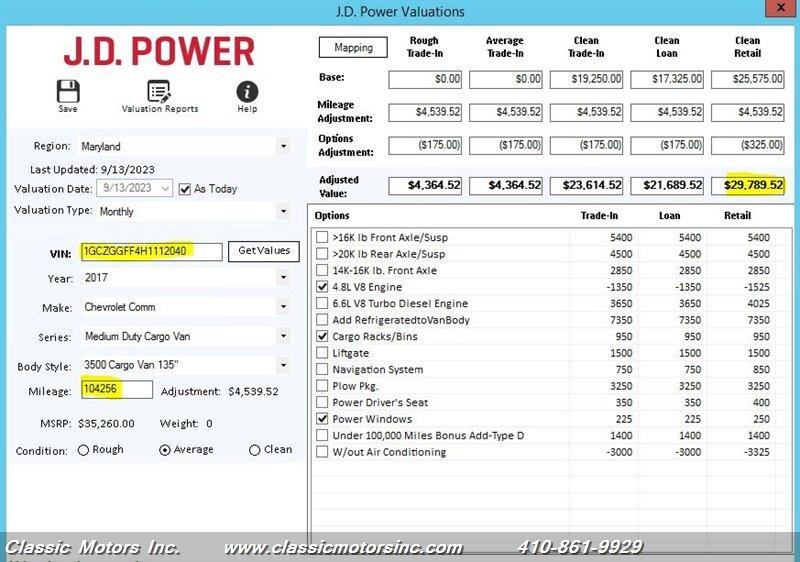Viewport: 800px width, 562px height.
Task: Click MSRP value $35,260.00
Action: point(107,424)
